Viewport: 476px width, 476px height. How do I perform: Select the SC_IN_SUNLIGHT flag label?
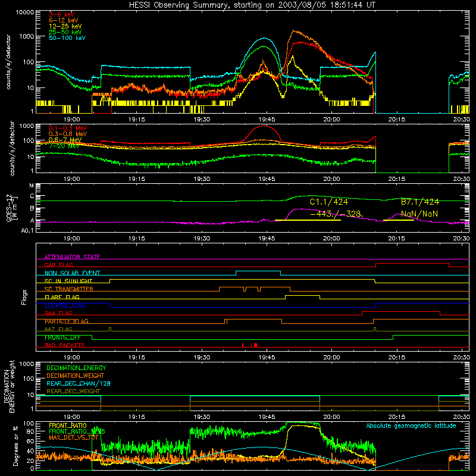tap(68, 281)
